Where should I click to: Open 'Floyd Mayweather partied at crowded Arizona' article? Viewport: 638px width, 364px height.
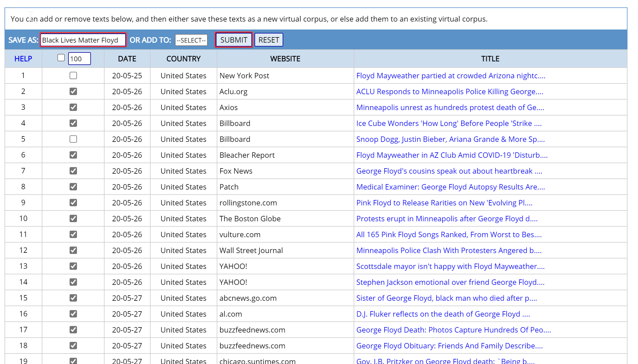tap(451, 76)
